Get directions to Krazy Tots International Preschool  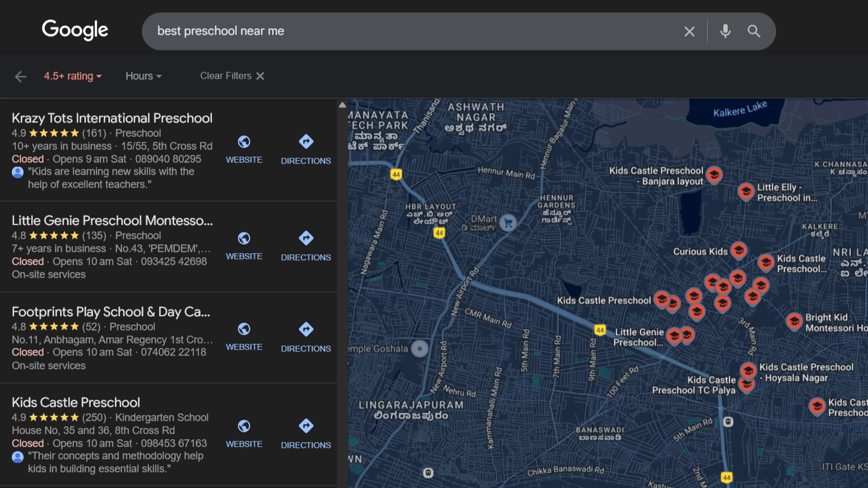306,148
